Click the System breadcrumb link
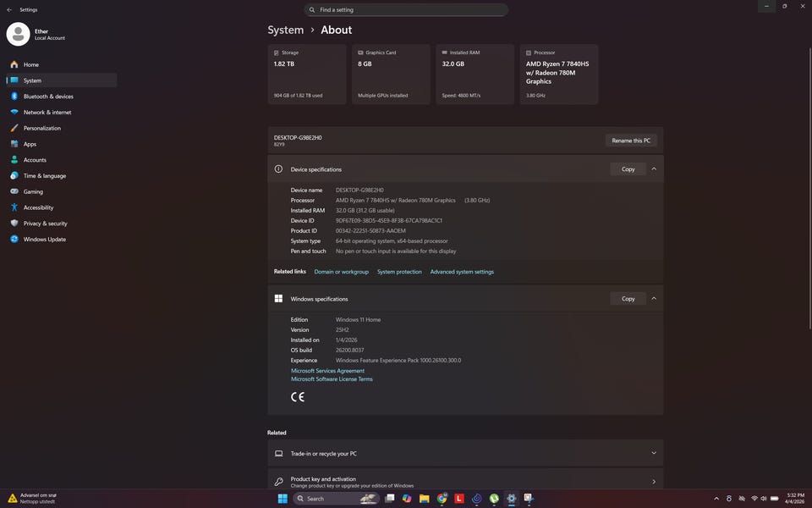The height and width of the screenshot is (508, 812). tap(285, 30)
